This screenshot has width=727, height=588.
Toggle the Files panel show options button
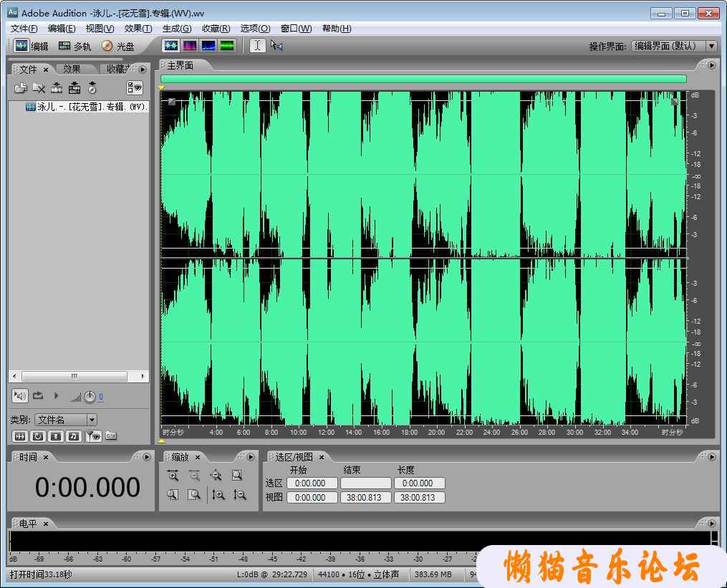(135, 87)
